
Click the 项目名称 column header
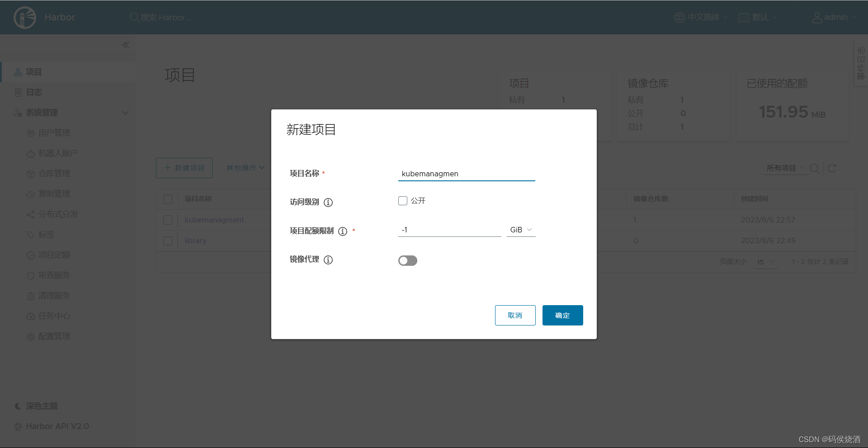click(x=198, y=199)
